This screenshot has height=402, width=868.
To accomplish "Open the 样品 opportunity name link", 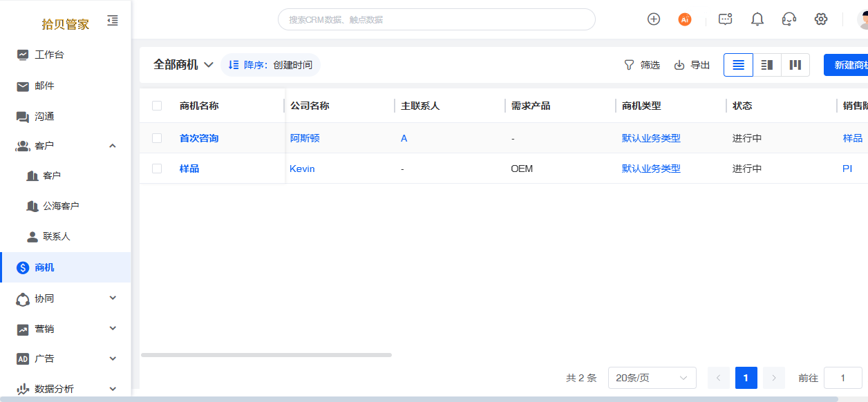I will point(189,169).
